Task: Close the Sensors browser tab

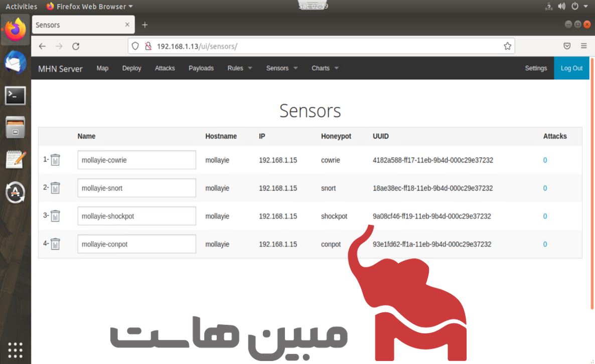Action: (127, 25)
